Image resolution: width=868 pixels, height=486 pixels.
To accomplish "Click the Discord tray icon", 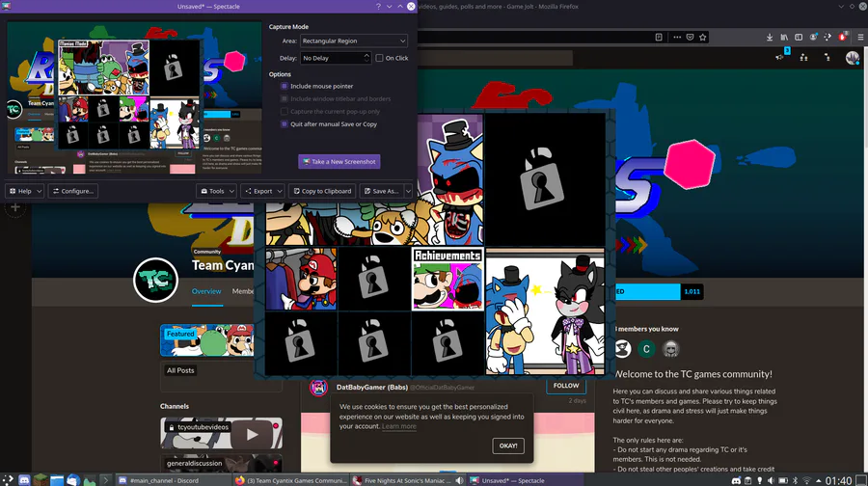I will tap(736, 480).
